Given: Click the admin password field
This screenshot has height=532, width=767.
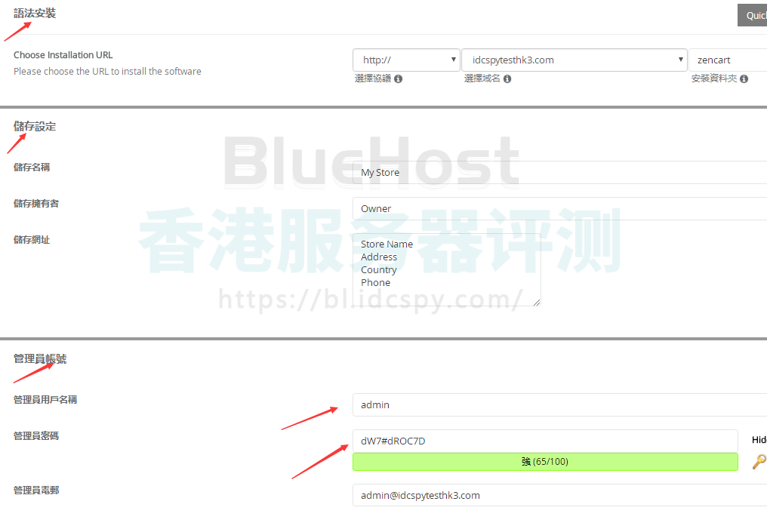Looking at the screenshot, I should [x=545, y=441].
